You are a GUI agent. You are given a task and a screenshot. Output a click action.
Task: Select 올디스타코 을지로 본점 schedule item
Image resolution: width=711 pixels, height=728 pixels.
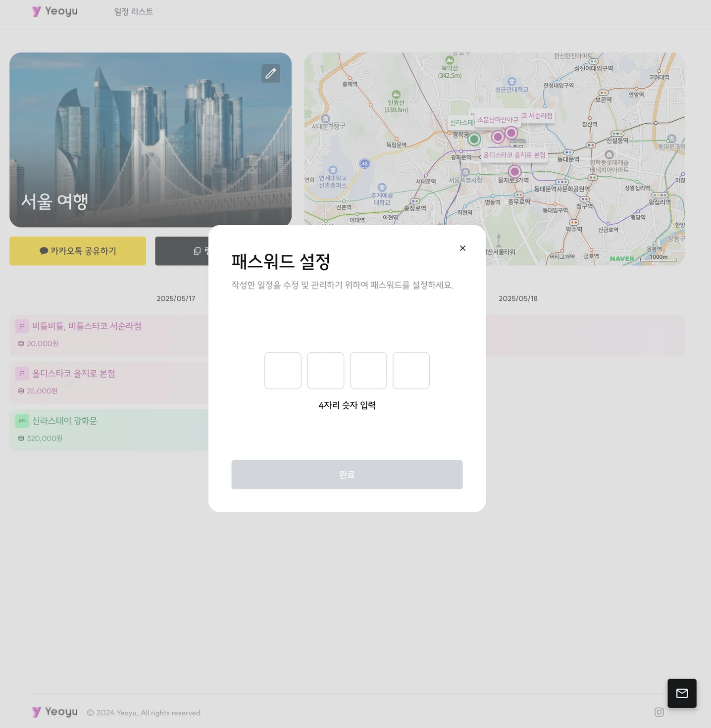click(109, 383)
